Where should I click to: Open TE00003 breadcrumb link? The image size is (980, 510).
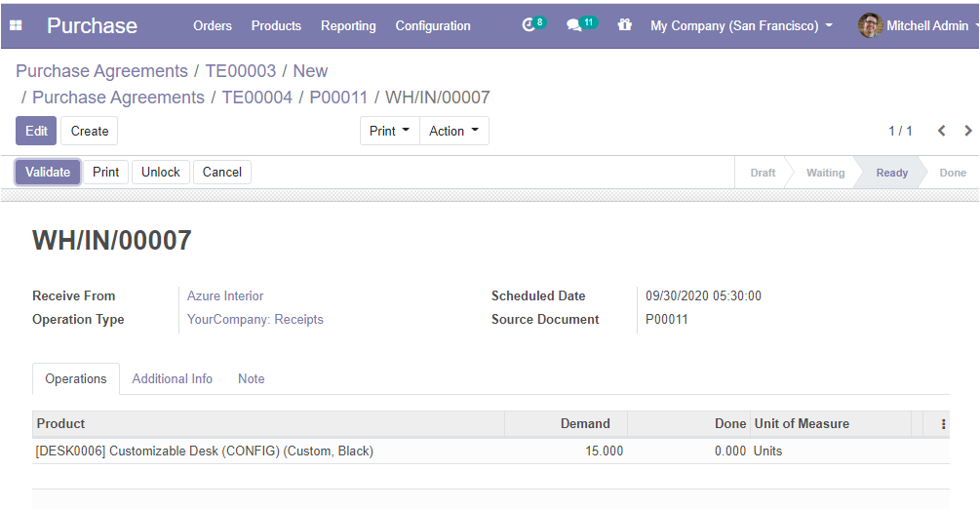[x=241, y=71]
